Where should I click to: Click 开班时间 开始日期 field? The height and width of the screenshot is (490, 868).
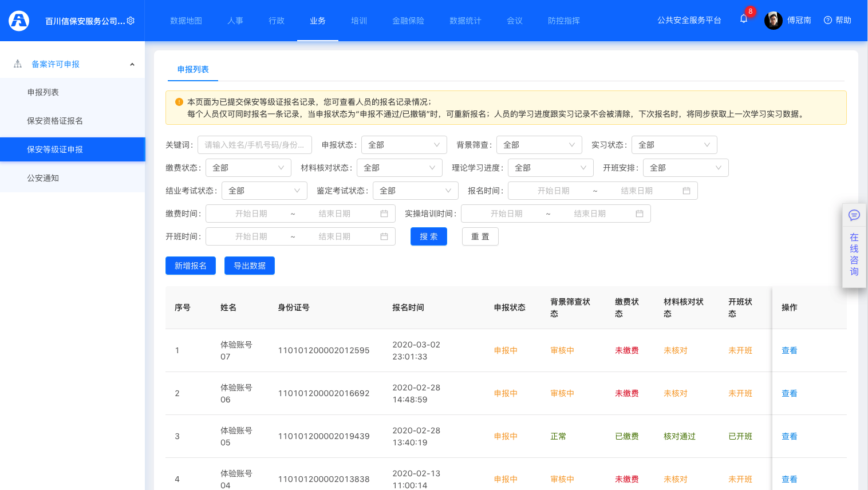(251, 236)
